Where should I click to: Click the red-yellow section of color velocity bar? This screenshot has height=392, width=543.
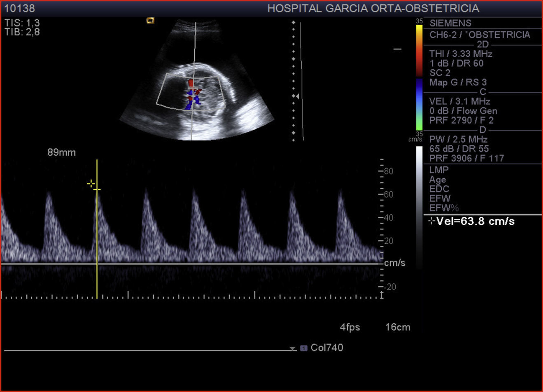pyautogui.click(x=419, y=50)
